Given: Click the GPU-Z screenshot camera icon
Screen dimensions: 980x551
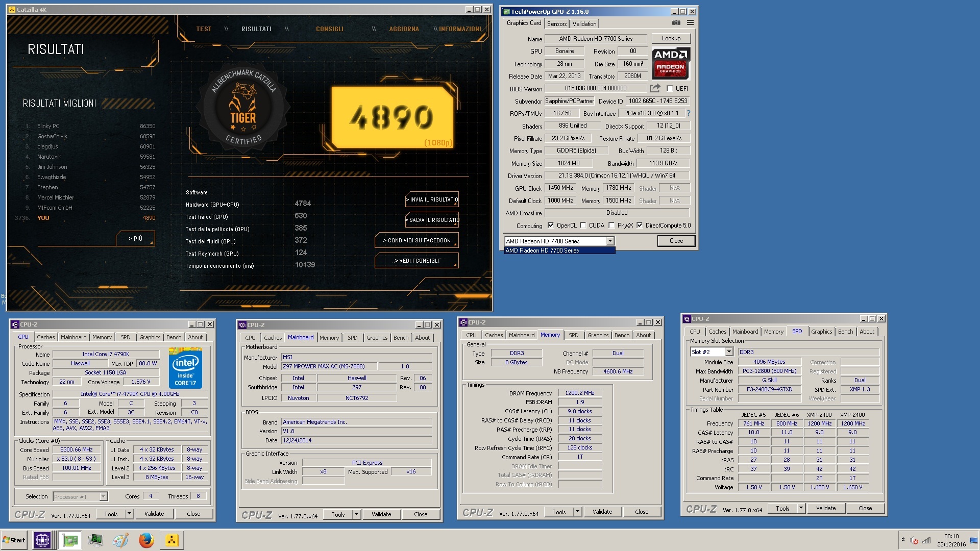Looking at the screenshot, I should [676, 23].
